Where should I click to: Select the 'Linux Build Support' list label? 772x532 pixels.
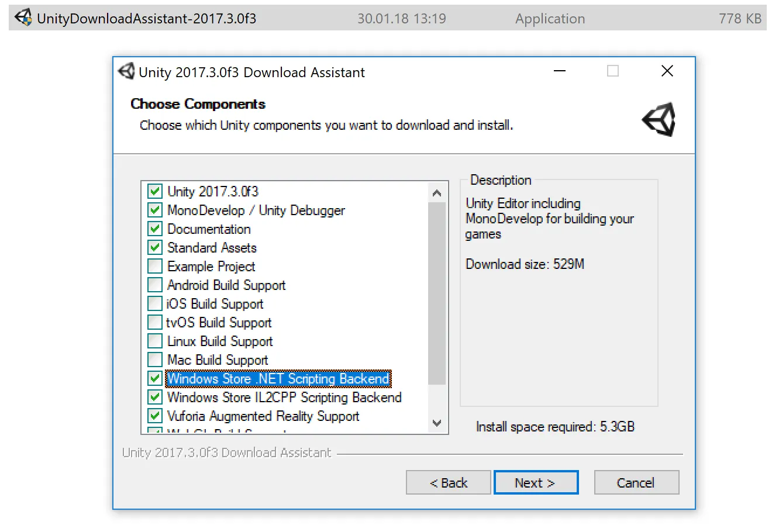220,341
